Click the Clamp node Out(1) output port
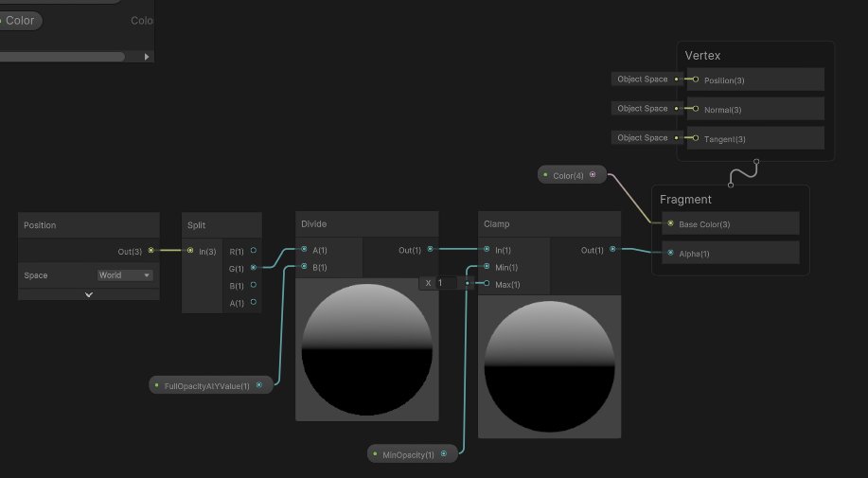This screenshot has width=868, height=478. pyautogui.click(x=612, y=250)
